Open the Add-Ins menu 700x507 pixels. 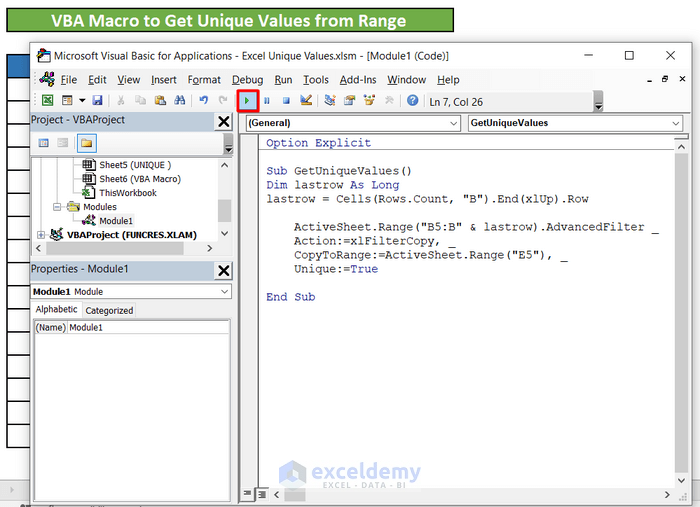click(358, 80)
